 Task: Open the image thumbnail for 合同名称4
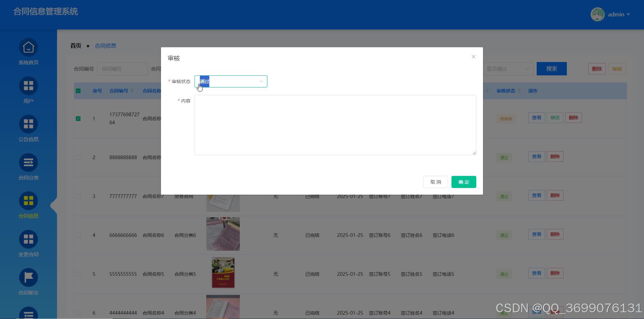click(223, 307)
